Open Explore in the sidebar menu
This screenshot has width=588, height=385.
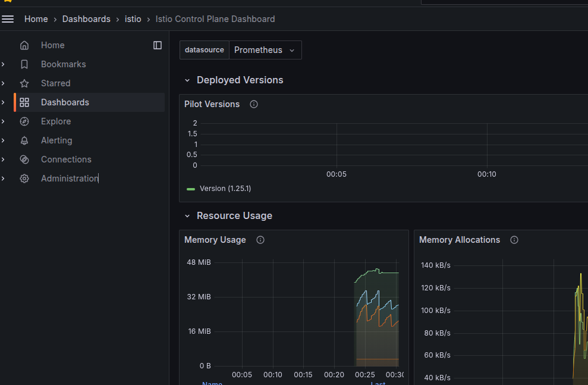coord(56,121)
